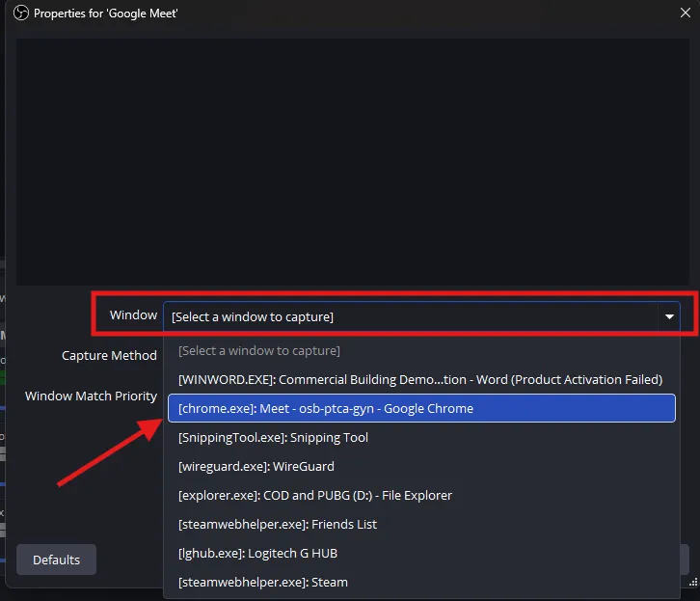Click the 'Properties for Google Meet' title text
This screenshot has height=601, width=700.
pyautogui.click(x=106, y=14)
